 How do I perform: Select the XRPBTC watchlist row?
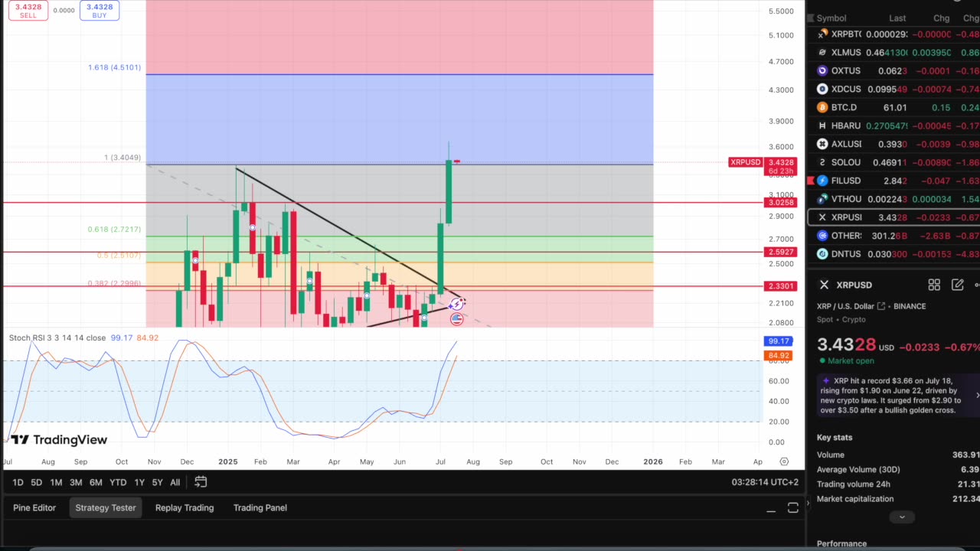(x=893, y=34)
